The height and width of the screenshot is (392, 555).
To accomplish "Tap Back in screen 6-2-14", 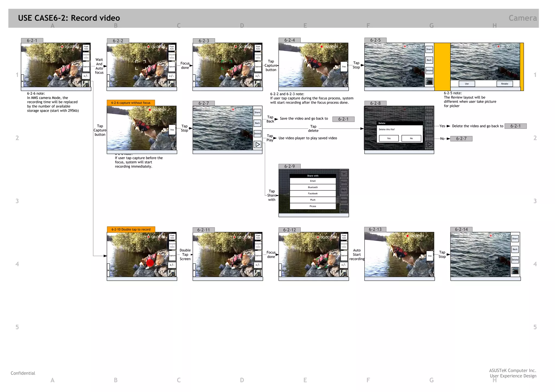I will (x=515, y=249).
